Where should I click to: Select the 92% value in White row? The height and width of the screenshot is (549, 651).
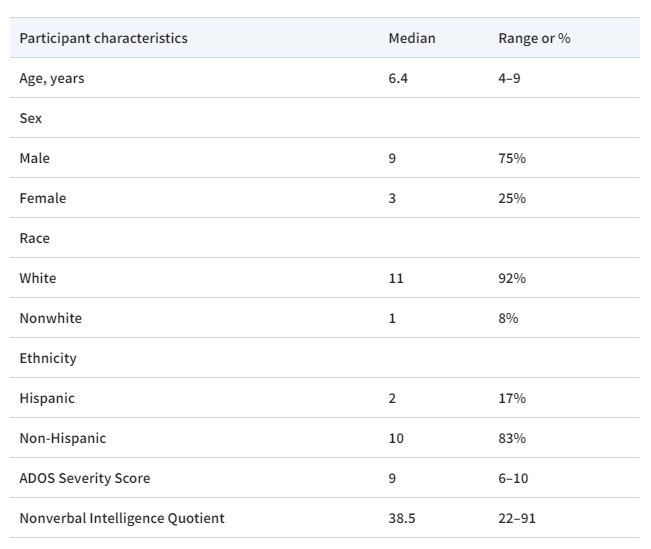pyautogui.click(x=512, y=278)
